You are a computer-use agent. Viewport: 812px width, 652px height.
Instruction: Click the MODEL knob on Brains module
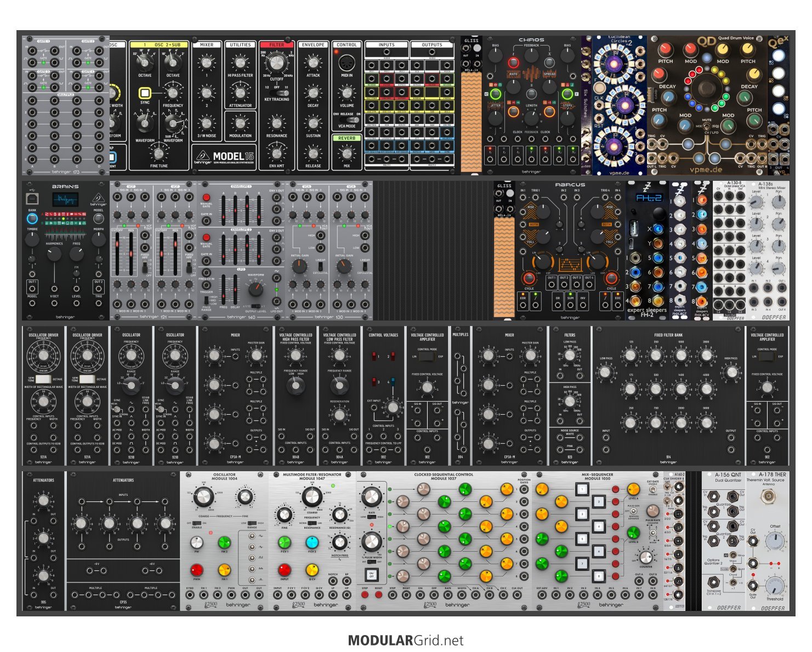99,219
